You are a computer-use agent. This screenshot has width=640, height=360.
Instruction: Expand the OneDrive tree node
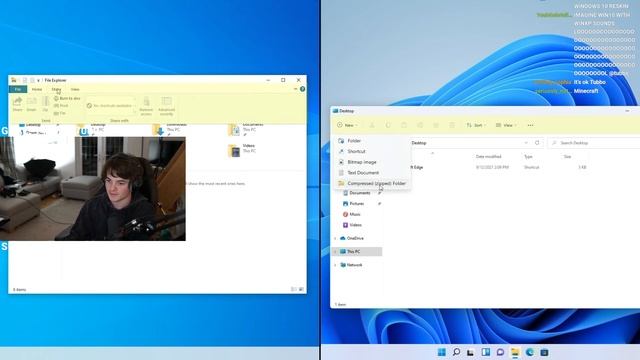click(336, 238)
